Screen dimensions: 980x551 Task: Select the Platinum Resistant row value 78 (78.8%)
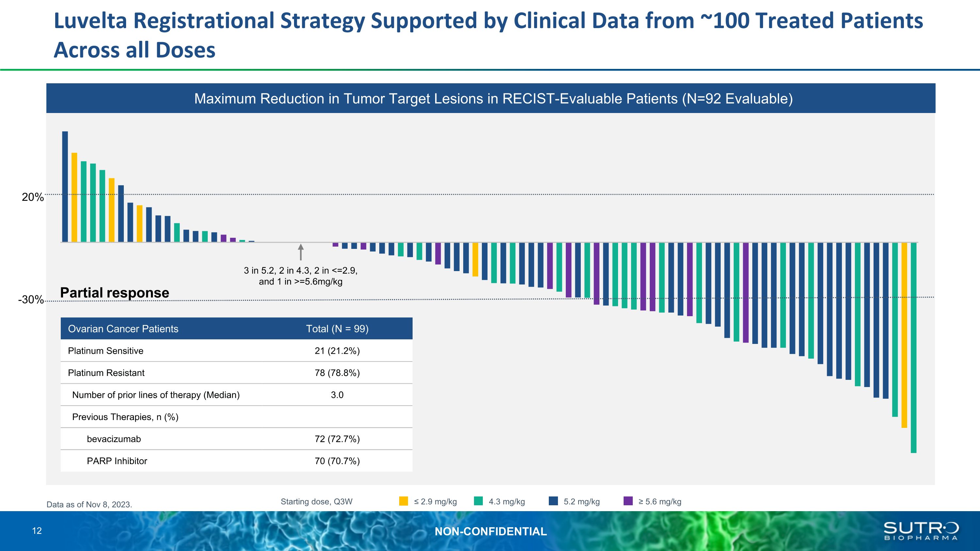tap(337, 373)
